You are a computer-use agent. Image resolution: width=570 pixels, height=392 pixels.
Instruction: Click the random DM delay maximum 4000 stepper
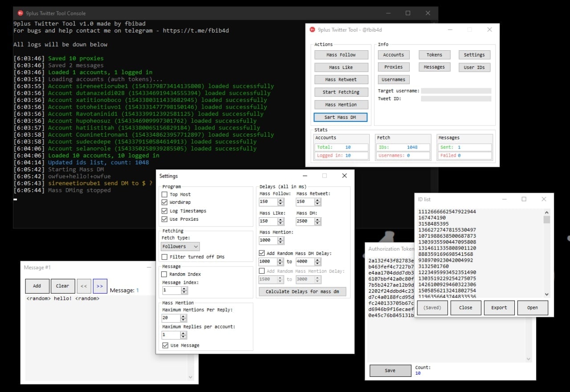317,262
